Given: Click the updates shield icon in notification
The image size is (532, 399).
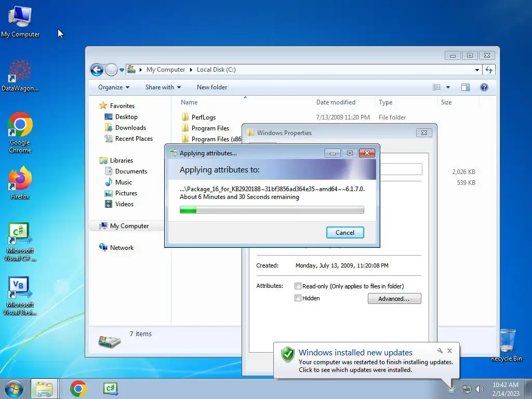Looking at the screenshot, I should pos(288,354).
